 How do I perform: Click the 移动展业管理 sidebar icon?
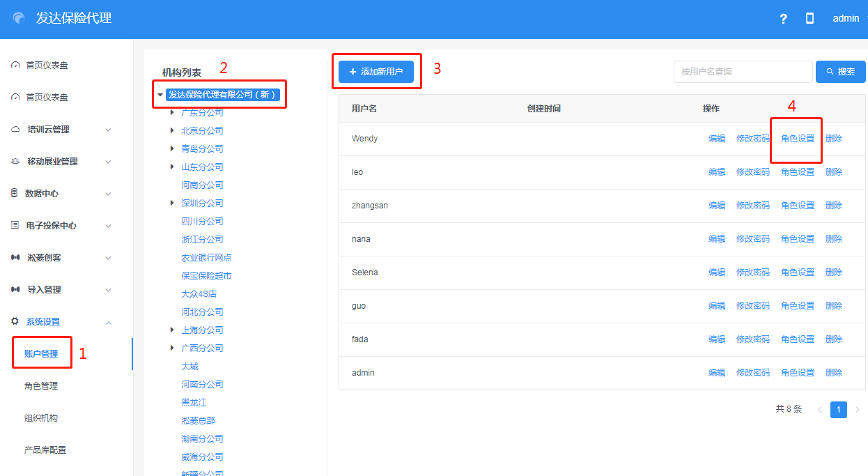tap(15, 161)
